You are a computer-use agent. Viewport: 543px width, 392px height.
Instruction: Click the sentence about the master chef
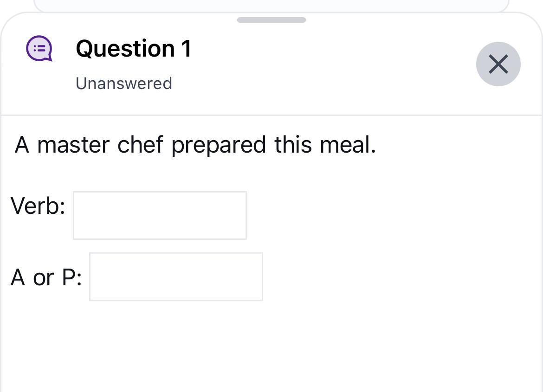[x=195, y=145]
